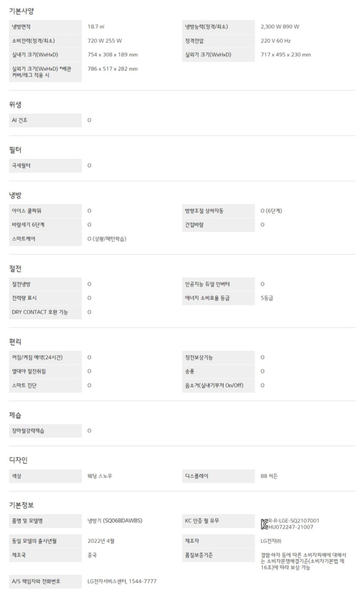This screenshot has width=364, height=589.
Task: Select the 220 V 60 Hz rated voltage value
Action: 276,41
